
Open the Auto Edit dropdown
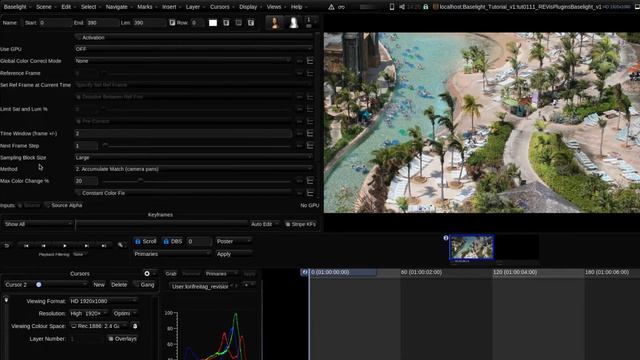tap(264, 224)
